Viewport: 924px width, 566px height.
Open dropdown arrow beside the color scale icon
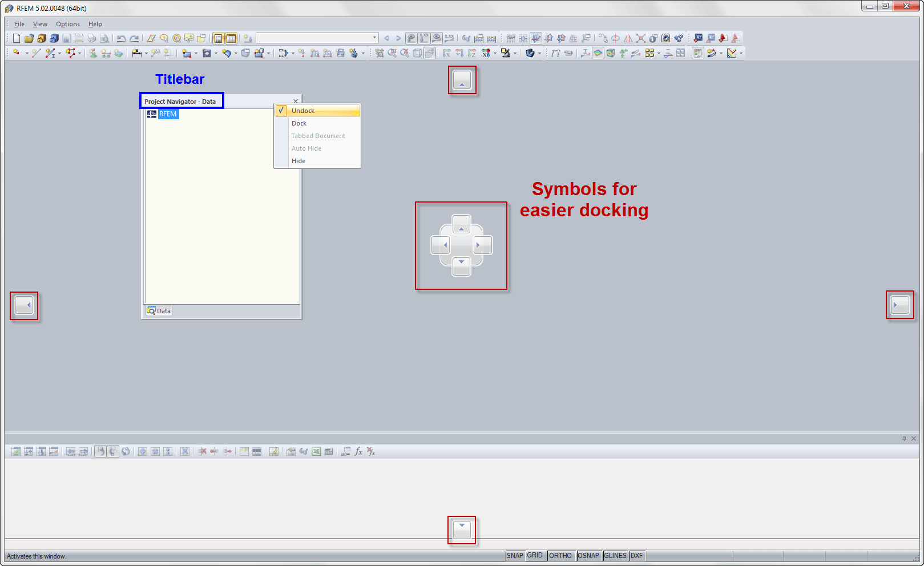point(741,53)
